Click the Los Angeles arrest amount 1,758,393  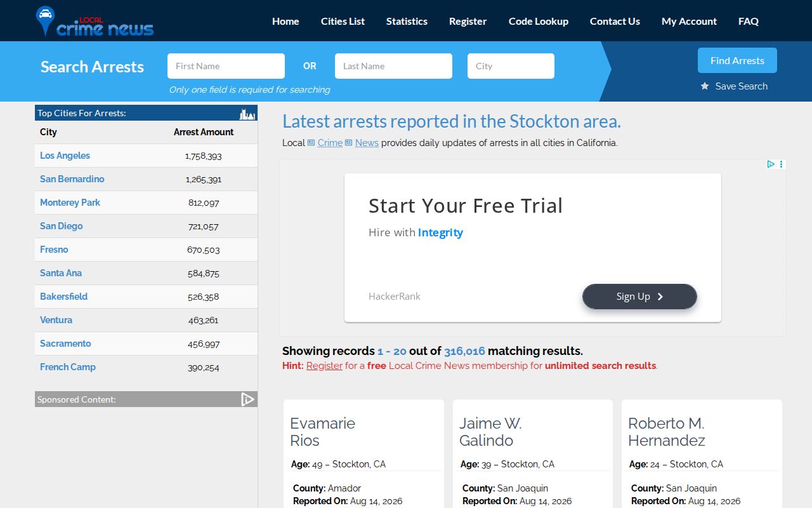(x=204, y=156)
